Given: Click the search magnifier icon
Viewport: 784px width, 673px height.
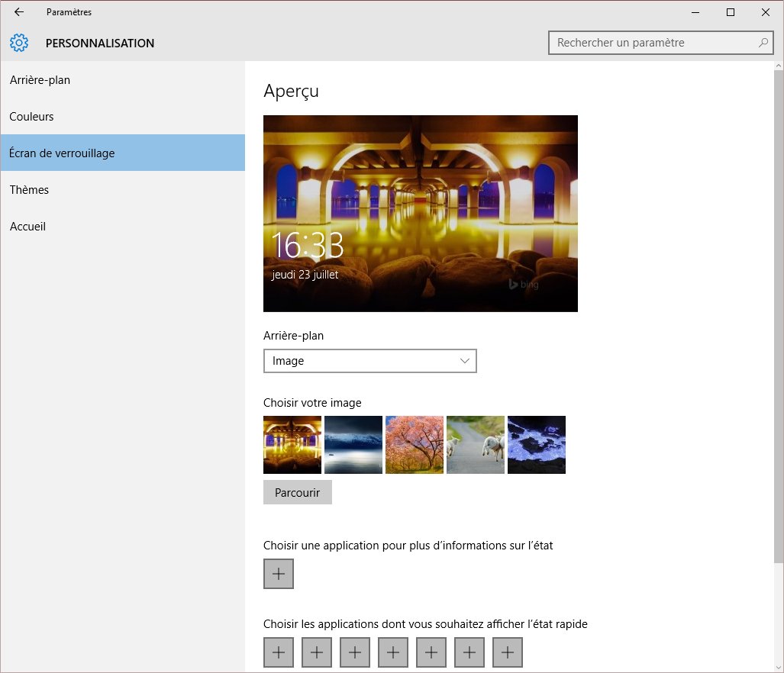Looking at the screenshot, I should (763, 43).
